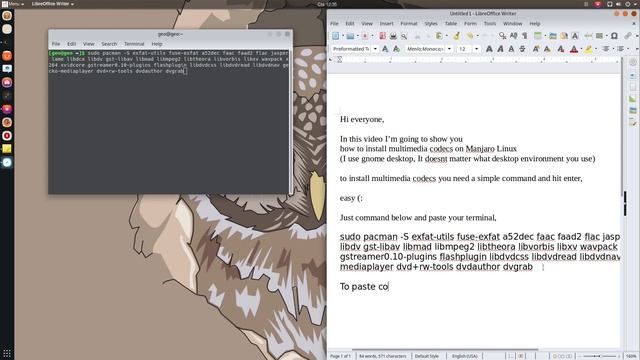
Task: Expand the Paste options dropdown arrow
Action: [447, 36]
